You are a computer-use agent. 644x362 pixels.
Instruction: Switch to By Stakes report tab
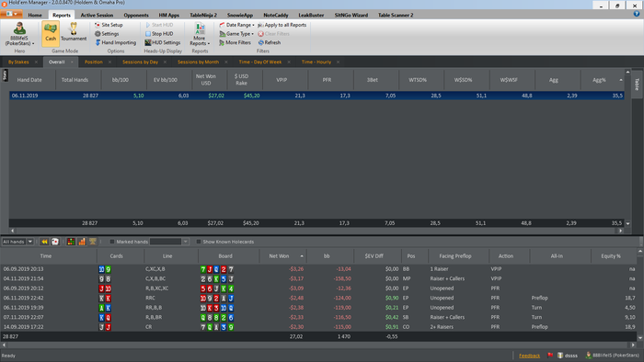click(x=18, y=62)
